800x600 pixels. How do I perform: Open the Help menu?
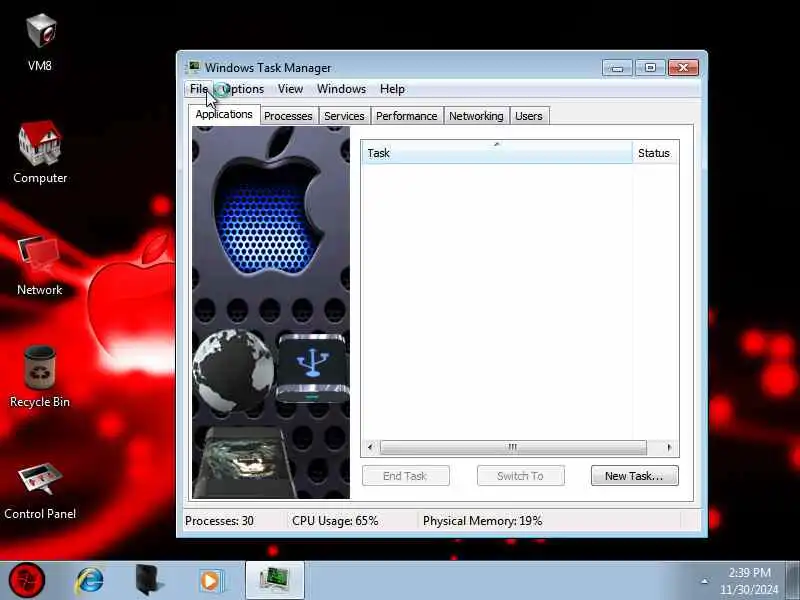[392, 89]
